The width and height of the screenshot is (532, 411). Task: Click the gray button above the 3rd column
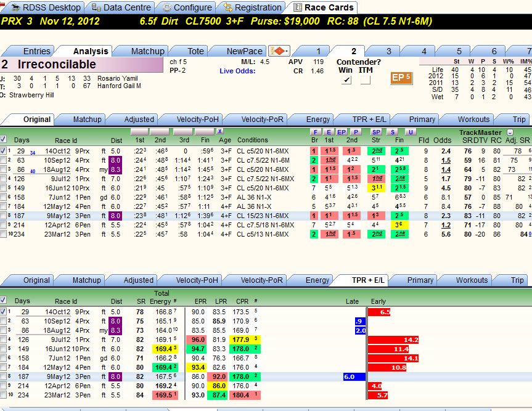[183, 132]
